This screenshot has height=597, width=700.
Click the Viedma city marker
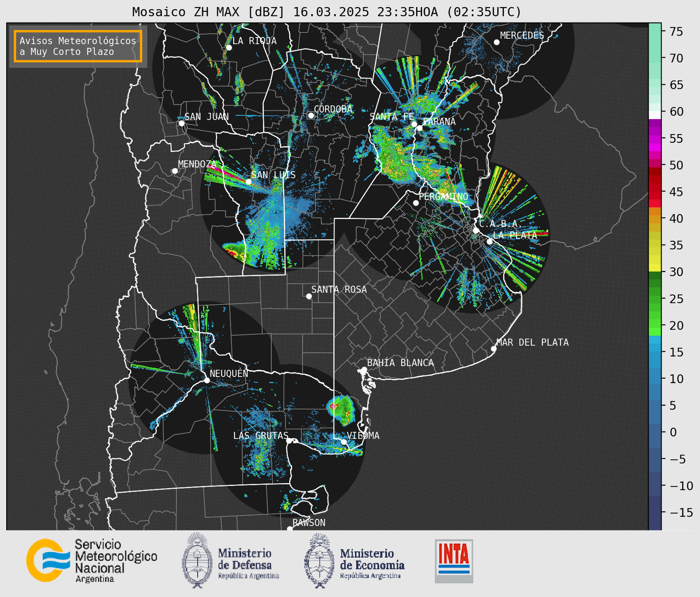click(344, 442)
